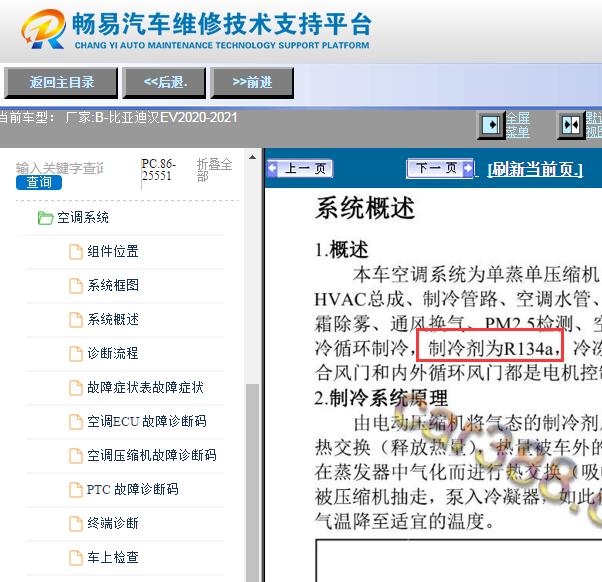Click the 制冷剂为R134a text

point(490,348)
